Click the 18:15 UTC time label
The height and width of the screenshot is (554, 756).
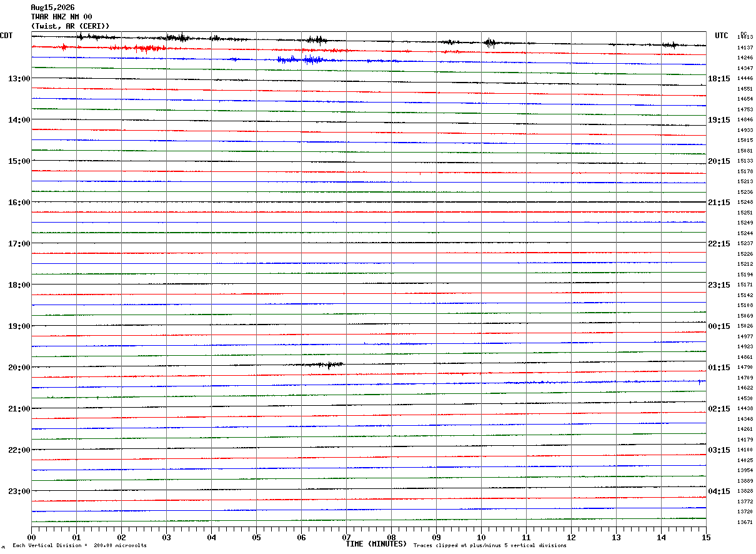tap(719, 79)
